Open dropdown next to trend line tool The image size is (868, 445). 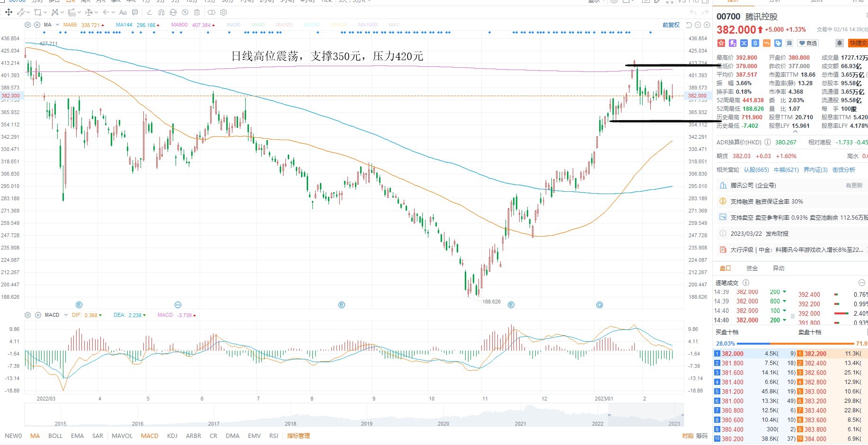click(28, 12)
